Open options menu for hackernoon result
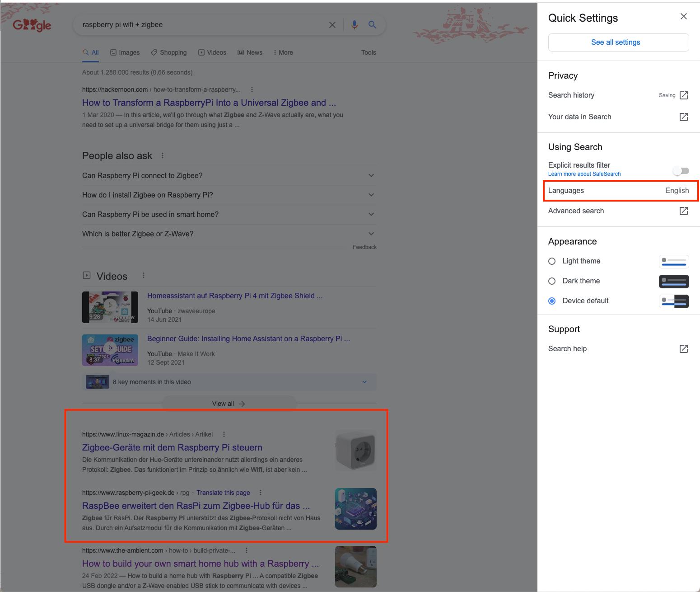Viewport: 700px width, 592px height. [252, 89]
